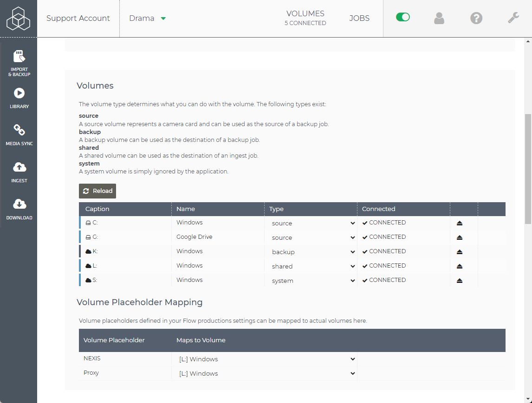
Task: Click the S: cloud volume icon
Action: tap(88, 280)
